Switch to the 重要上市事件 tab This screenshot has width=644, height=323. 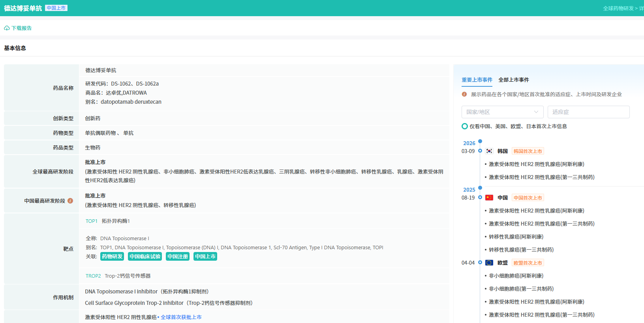[x=477, y=80]
